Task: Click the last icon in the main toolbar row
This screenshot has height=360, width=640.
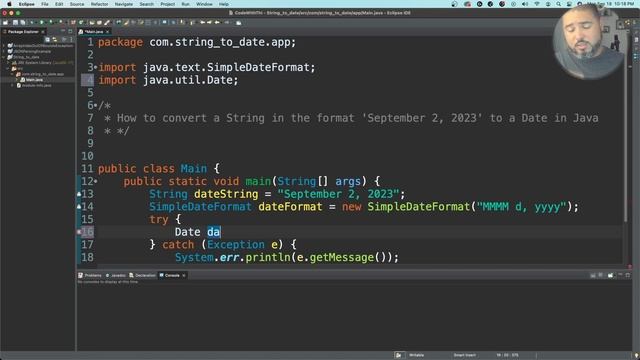Action: pos(238,23)
